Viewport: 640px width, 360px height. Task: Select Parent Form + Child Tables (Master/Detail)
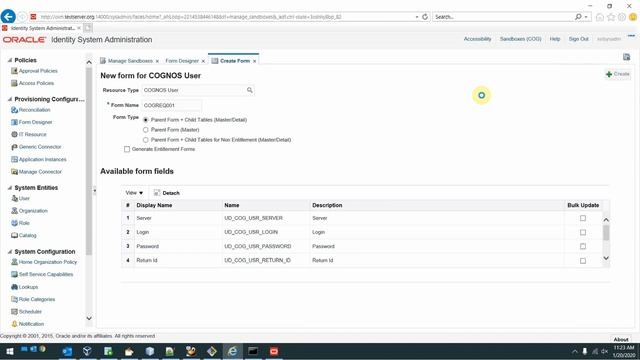pyautogui.click(x=146, y=120)
